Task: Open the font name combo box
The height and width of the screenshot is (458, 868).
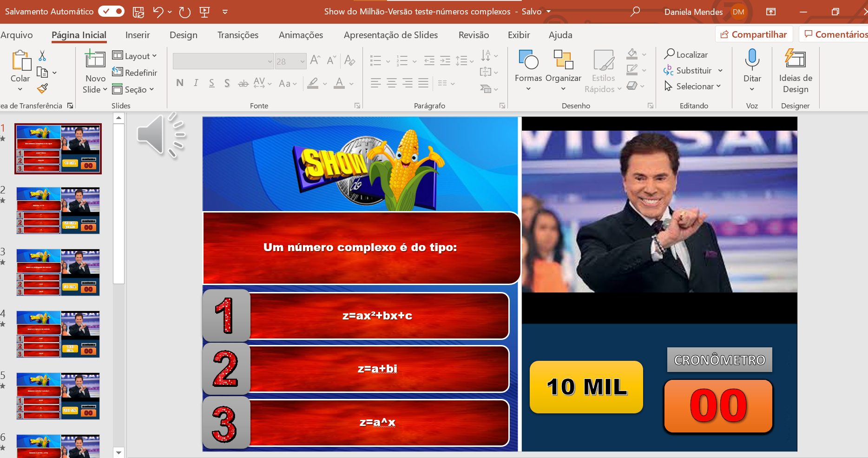Action: coord(224,61)
